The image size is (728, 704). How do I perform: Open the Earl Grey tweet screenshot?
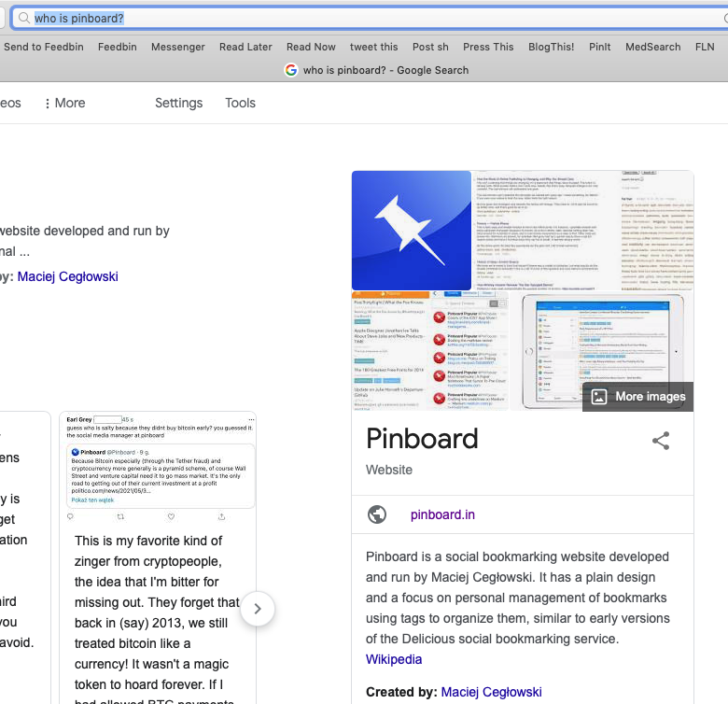click(160, 467)
